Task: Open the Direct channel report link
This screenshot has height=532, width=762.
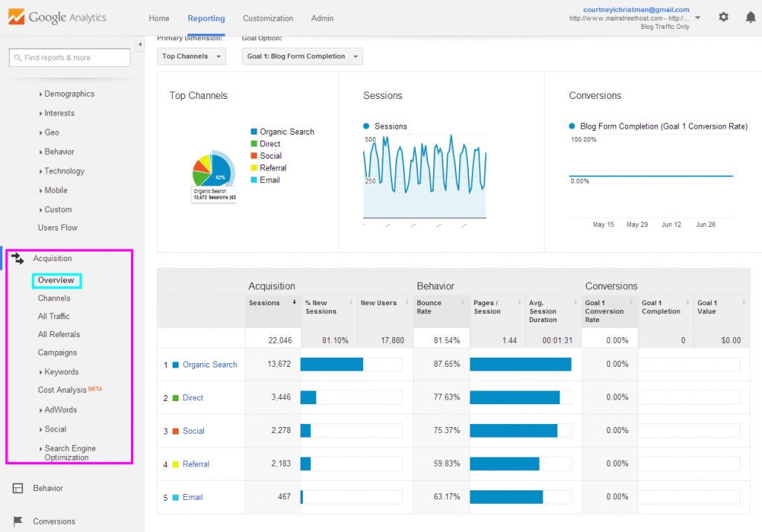Action: (192, 397)
